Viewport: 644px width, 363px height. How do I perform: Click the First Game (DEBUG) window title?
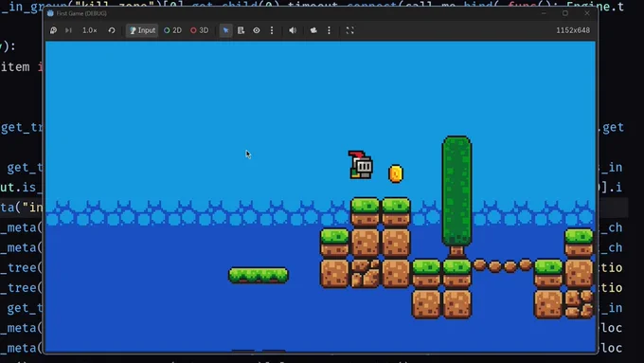[81, 13]
